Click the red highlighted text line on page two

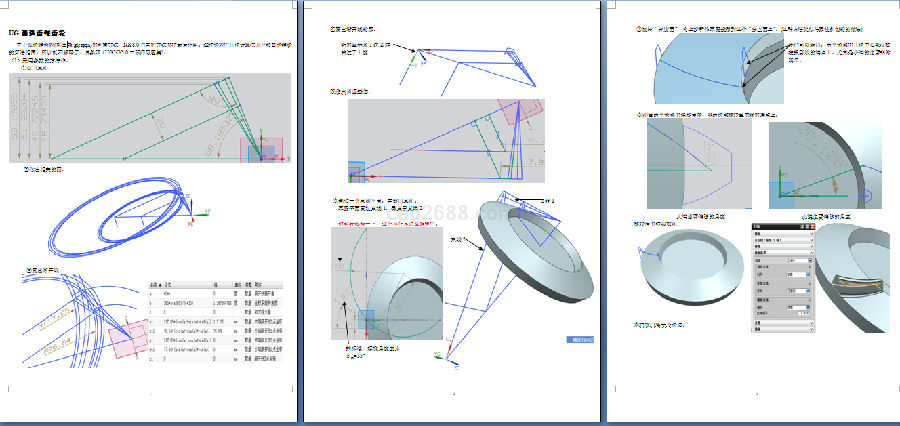385,224
